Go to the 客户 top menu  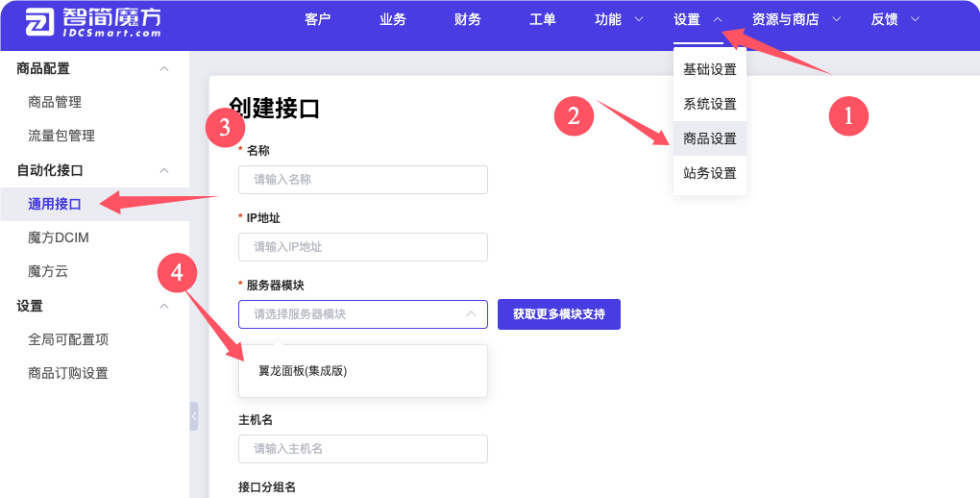317,19
